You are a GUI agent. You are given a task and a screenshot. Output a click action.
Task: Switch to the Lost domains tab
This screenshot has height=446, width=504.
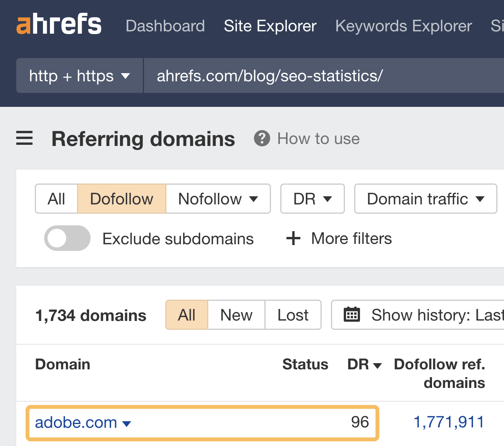pyautogui.click(x=293, y=315)
